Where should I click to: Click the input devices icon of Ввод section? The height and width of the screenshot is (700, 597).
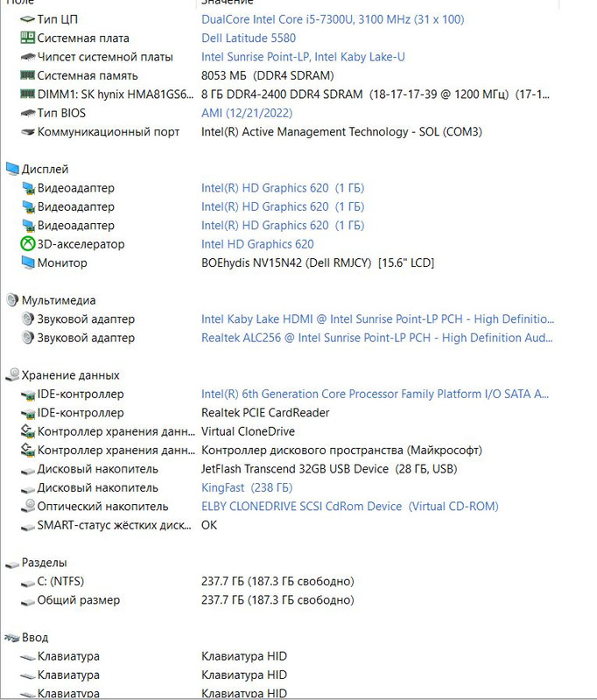point(12,638)
